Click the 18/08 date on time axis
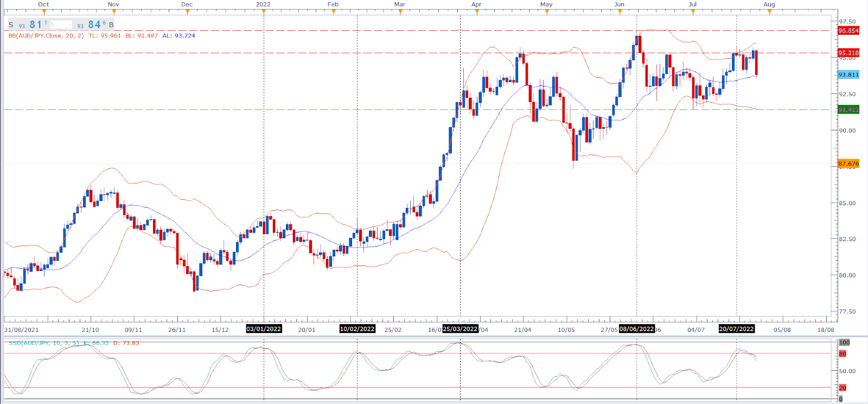 826,330
